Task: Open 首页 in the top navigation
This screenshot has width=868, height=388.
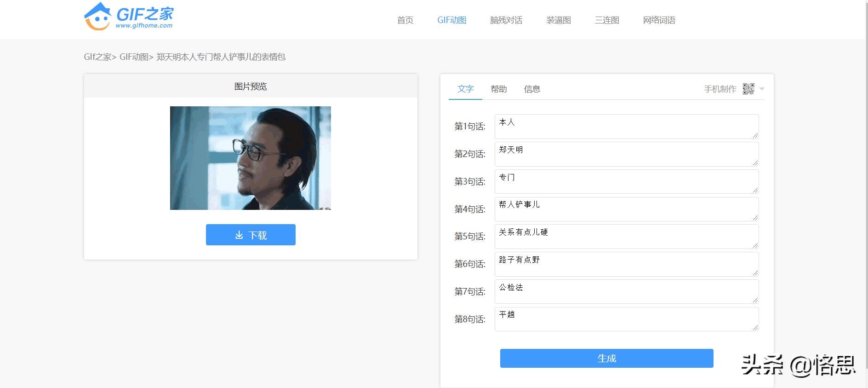Action: [405, 20]
